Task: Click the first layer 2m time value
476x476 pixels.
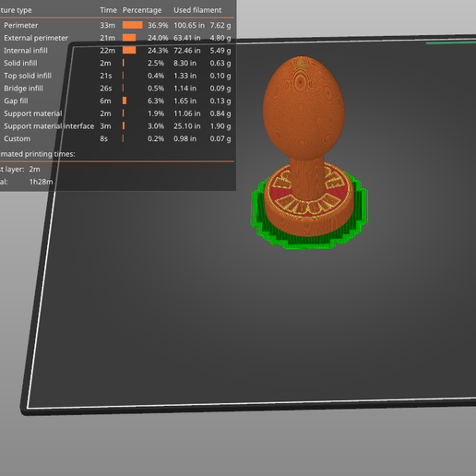Action: pos(35,169)
